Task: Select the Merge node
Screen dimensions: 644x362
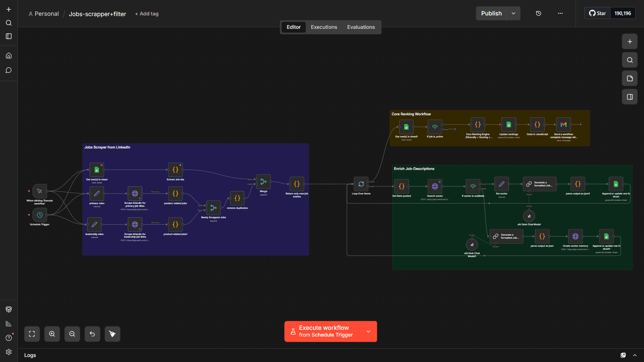Action: point(263,182)
